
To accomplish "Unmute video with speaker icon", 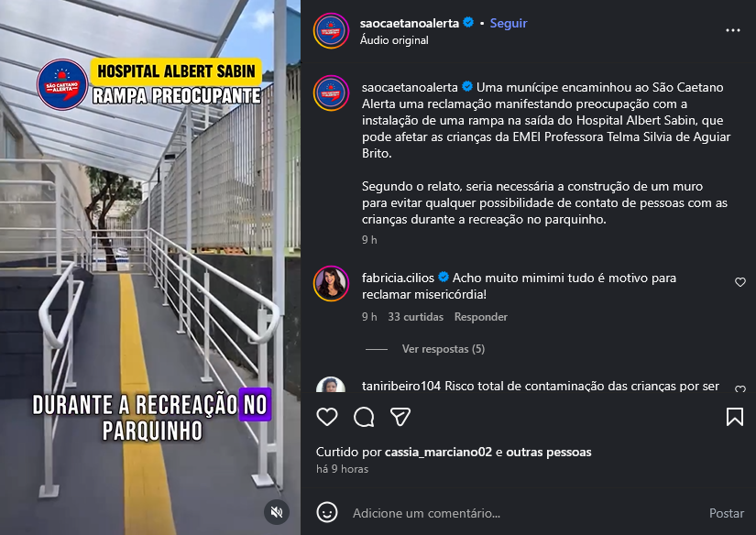I will [x=277, y=512].
